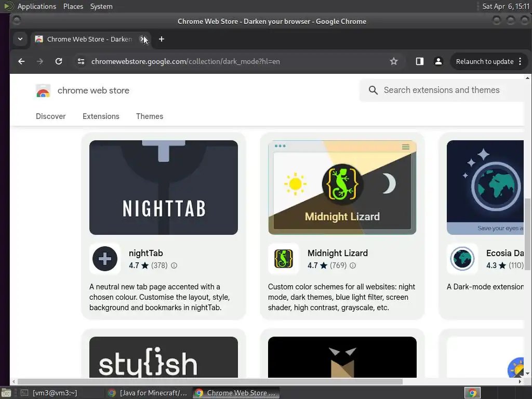Open the NIGHTTAB banner thumbnail
This screenshot has width=532, height=399.
pyautogui.click(x=164, y=187)
